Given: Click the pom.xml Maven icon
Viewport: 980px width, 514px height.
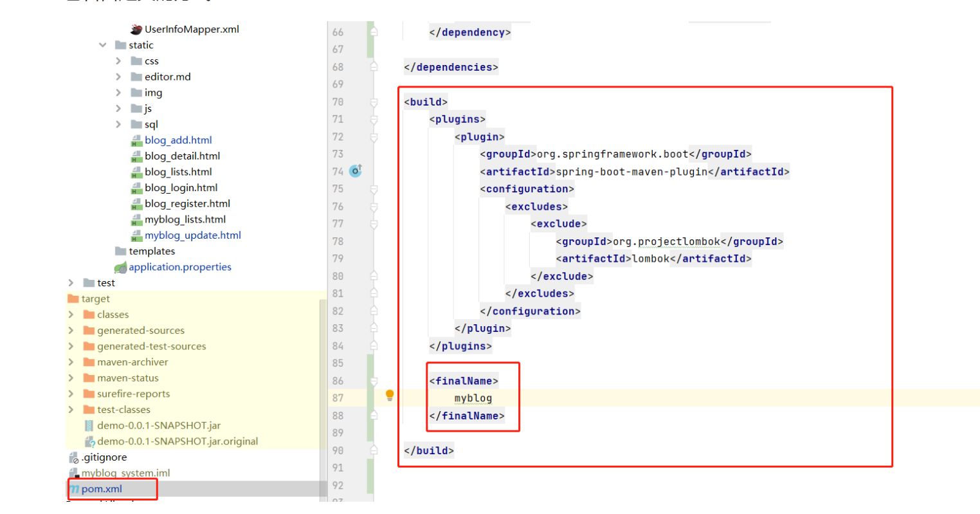Looking at the screenshot, I should [74, 489].
